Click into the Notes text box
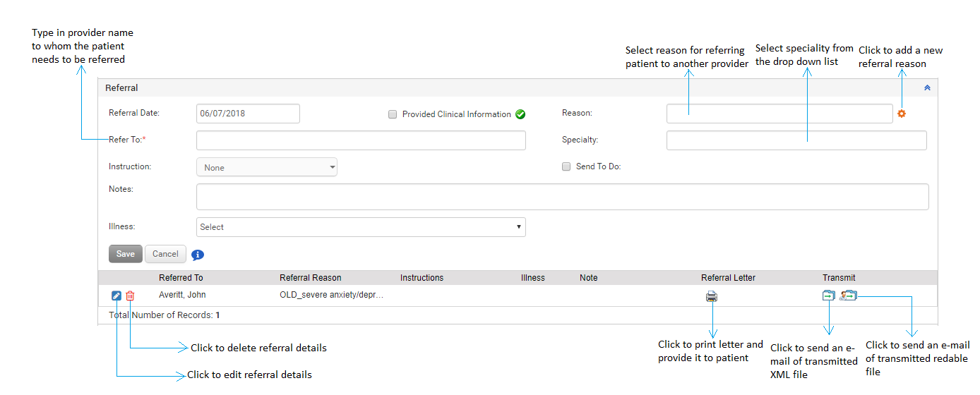The height and width of the screenshot is (395, 980). coord(562,197)
